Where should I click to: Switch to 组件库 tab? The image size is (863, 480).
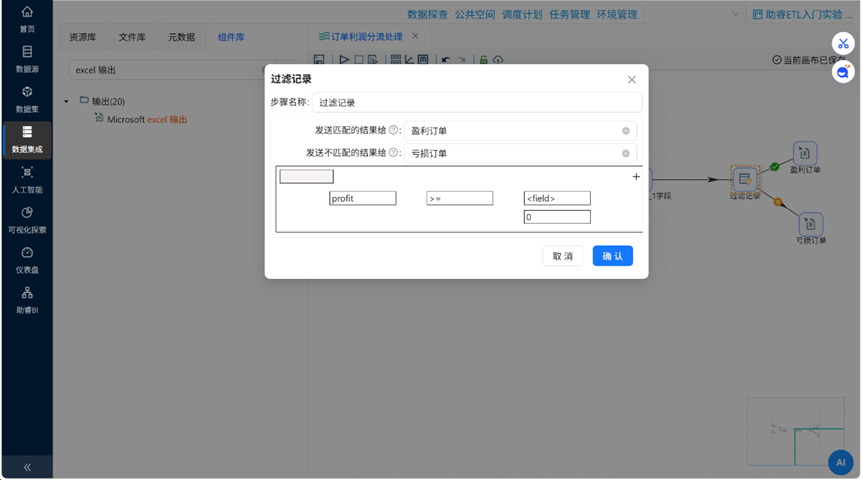pos(231,37)
